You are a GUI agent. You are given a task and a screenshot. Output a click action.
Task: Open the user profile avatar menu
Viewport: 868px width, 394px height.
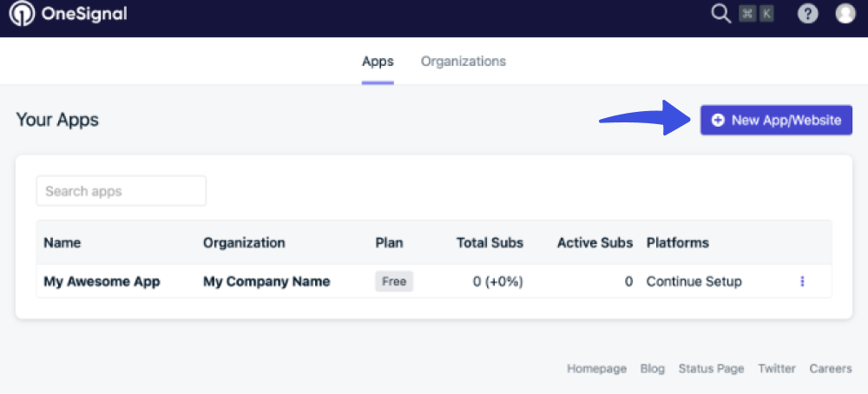845,13
